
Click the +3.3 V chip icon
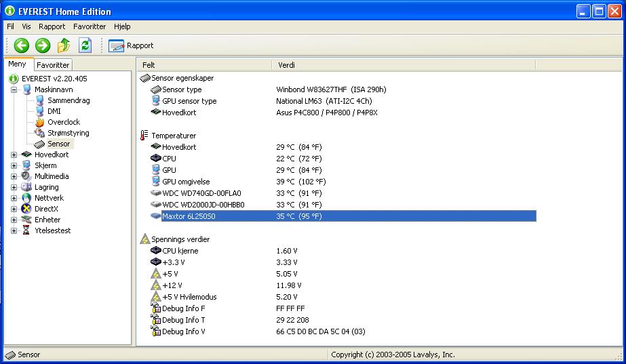[156, 262]
